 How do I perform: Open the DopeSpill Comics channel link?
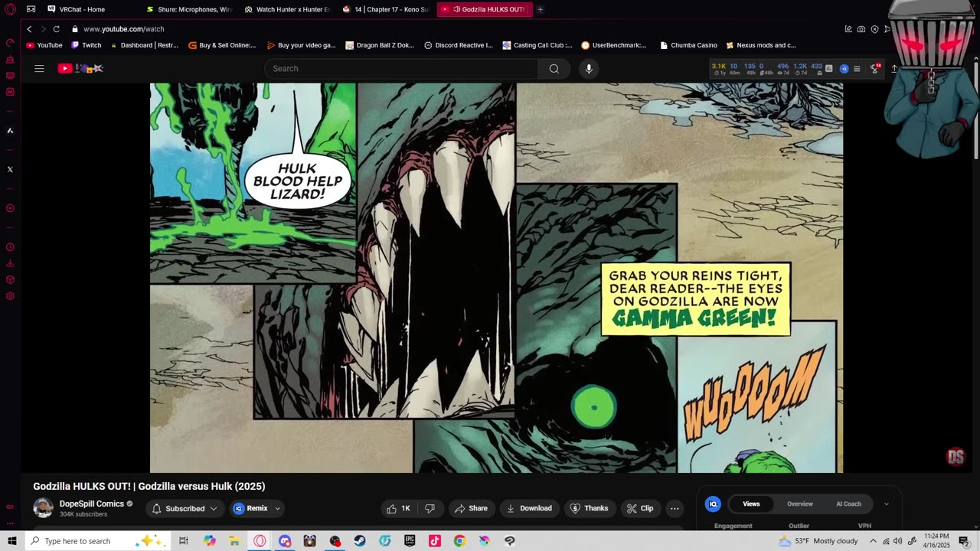92,504
